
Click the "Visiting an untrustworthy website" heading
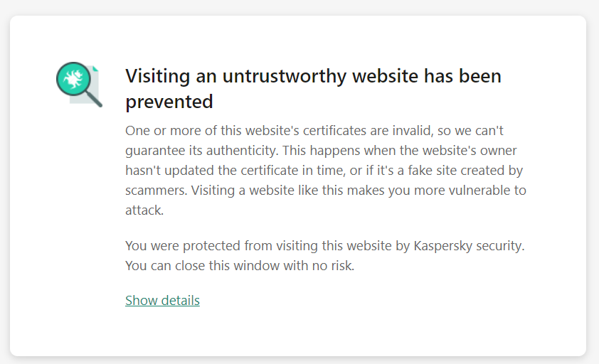pos(313,76)
